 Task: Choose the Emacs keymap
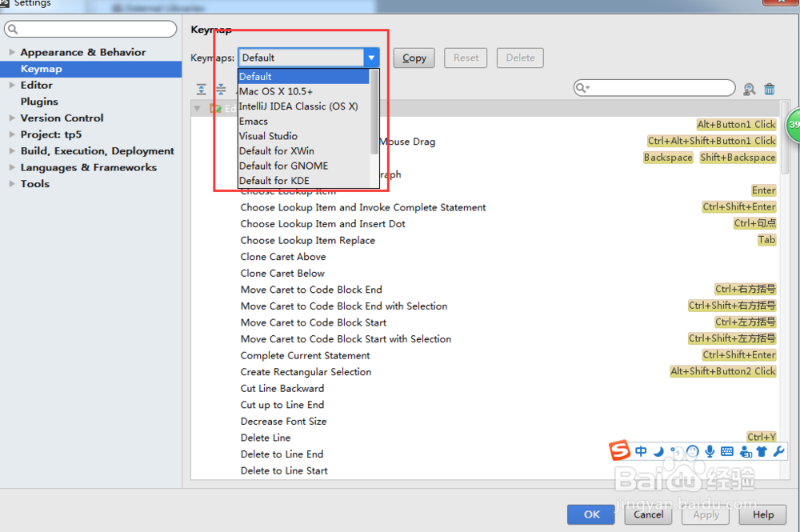(x=303, y=122)
